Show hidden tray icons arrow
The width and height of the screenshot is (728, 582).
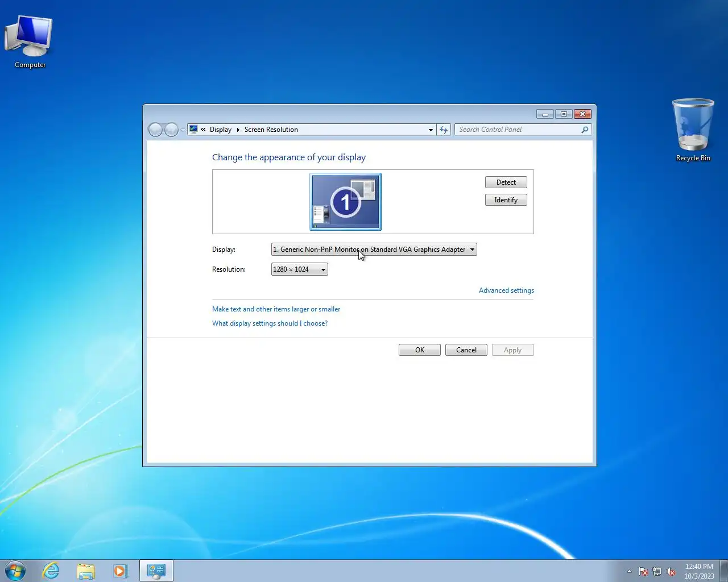629,571
